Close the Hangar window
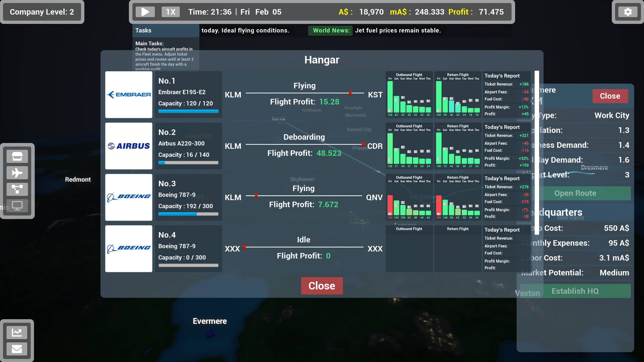Image resolution: width=644 pixels, height=362 pixels. (x=322, y=286)
